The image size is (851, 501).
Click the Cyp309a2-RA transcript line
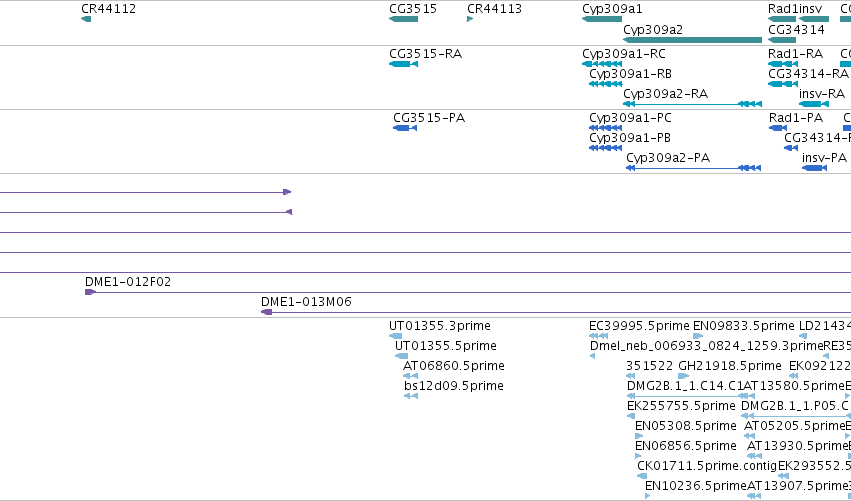point(693,104)
